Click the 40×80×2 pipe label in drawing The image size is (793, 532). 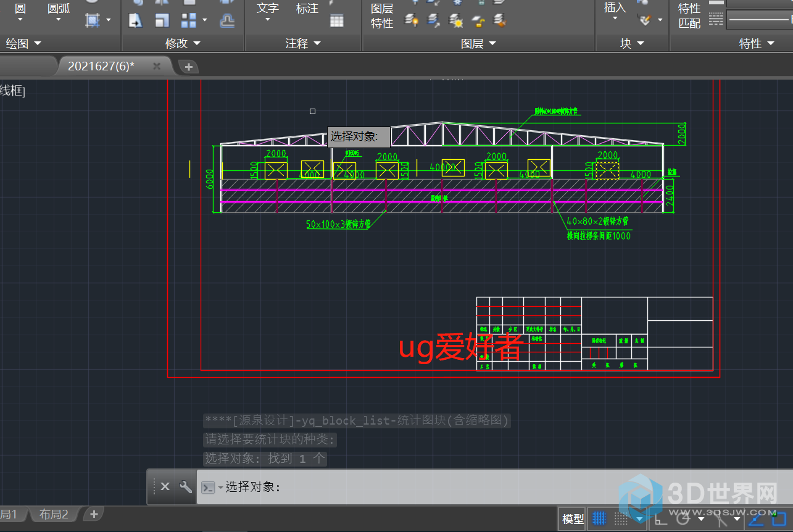click(x=597, y=220)
